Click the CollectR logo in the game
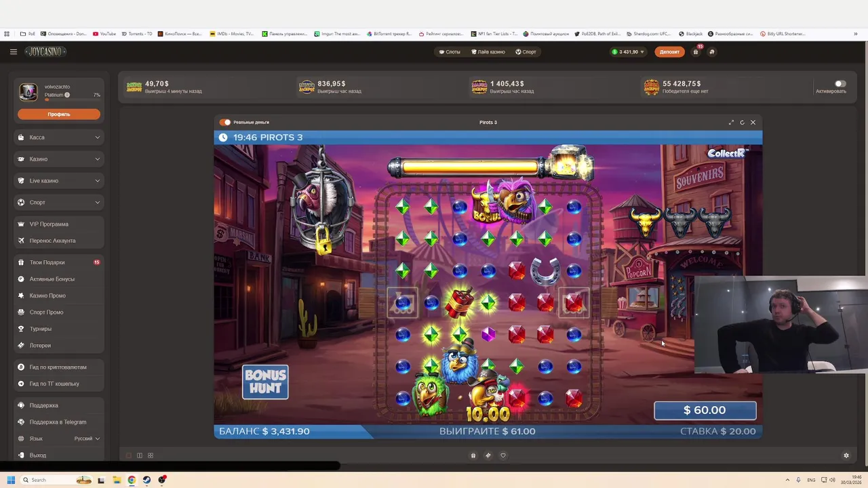Screen dimensions: 868x488 click(x=728, y=153)
